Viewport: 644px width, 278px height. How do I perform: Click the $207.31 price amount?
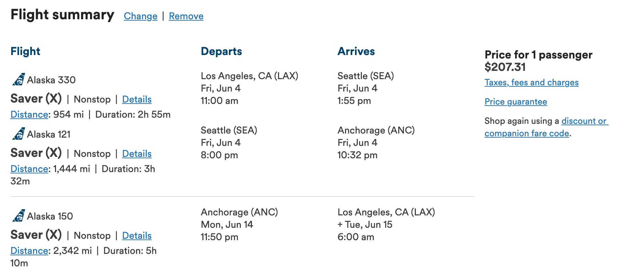pos(505,67)
